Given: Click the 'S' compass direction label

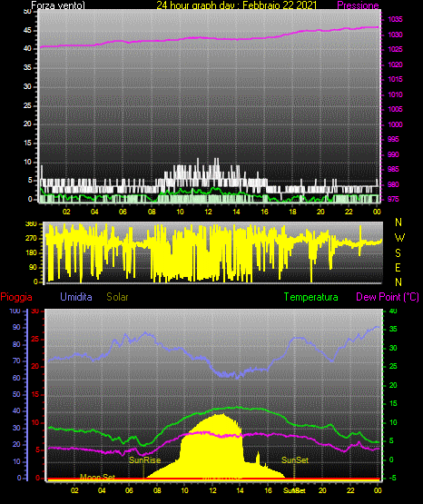Looking at the screenshot, I should (398, 253).
